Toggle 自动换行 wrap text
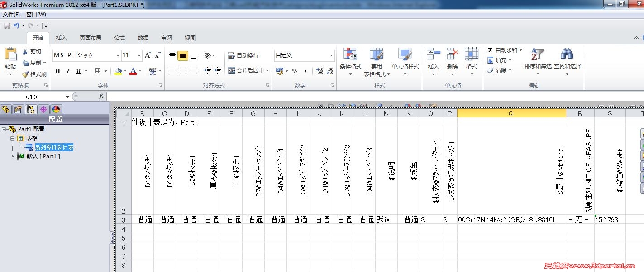 [x=243, y=55]
